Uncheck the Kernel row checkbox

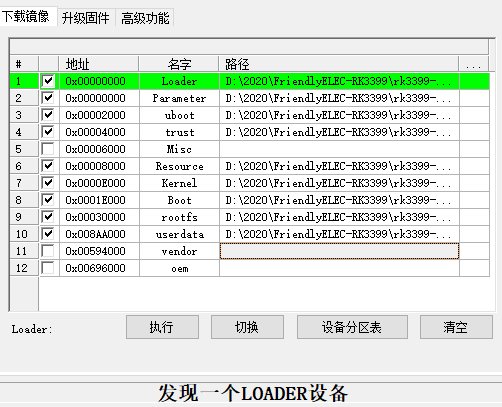pyautogui.click(x=48, y=183)
